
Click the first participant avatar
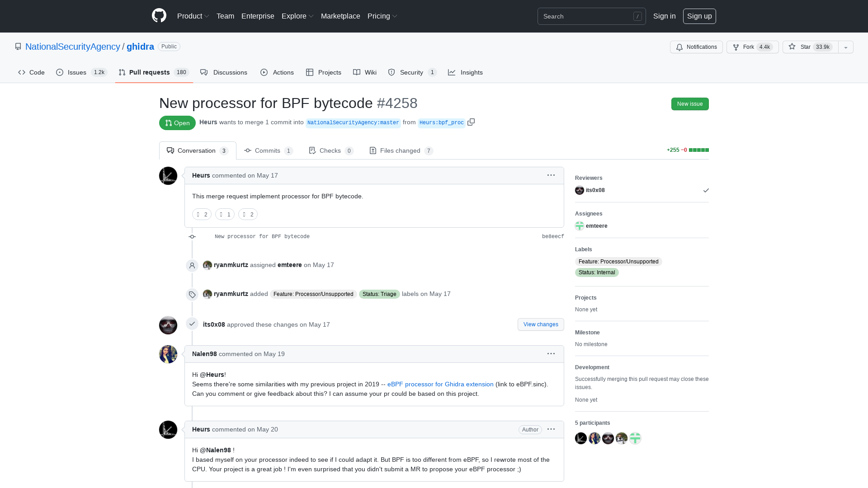[581, 438]
